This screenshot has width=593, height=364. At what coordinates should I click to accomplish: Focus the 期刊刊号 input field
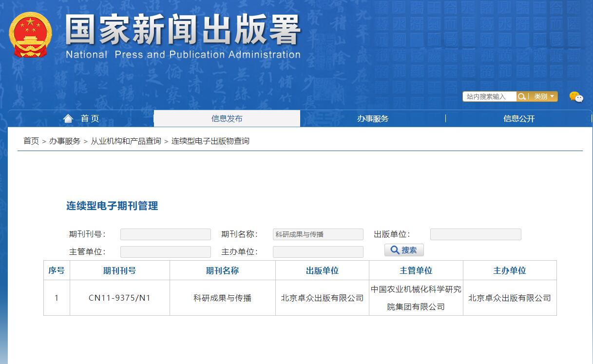point(165,234)
